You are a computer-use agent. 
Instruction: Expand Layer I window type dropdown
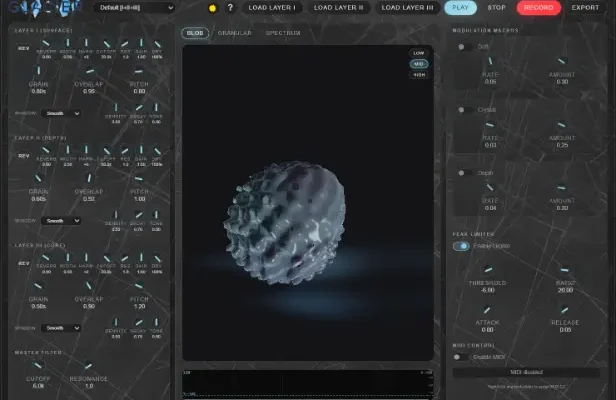tap(61, 113)
